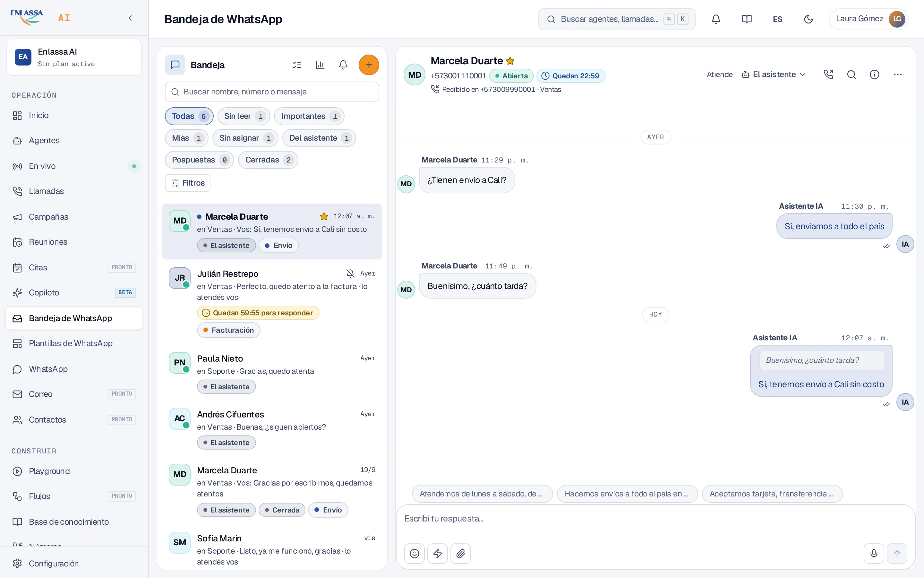The width and height of the screenshot is (924, 578).
Task: Select the Mías filter tab
Action: [187, 138]
